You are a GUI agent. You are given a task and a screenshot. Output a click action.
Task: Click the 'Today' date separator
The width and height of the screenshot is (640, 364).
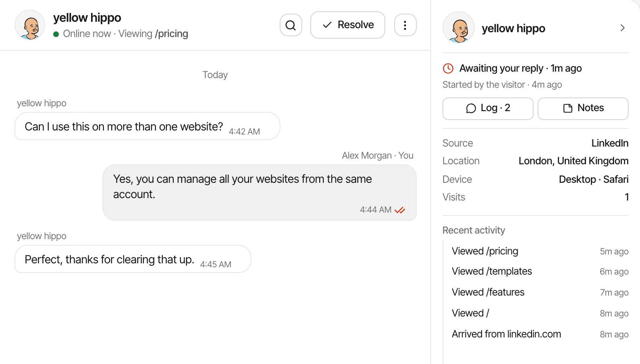point(215,75)
